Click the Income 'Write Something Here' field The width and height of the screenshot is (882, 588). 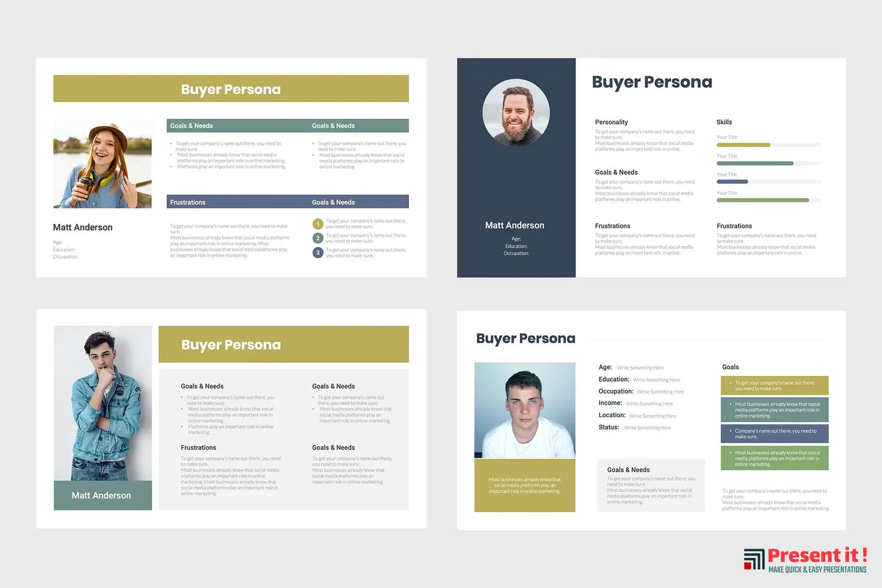point(649,404)
